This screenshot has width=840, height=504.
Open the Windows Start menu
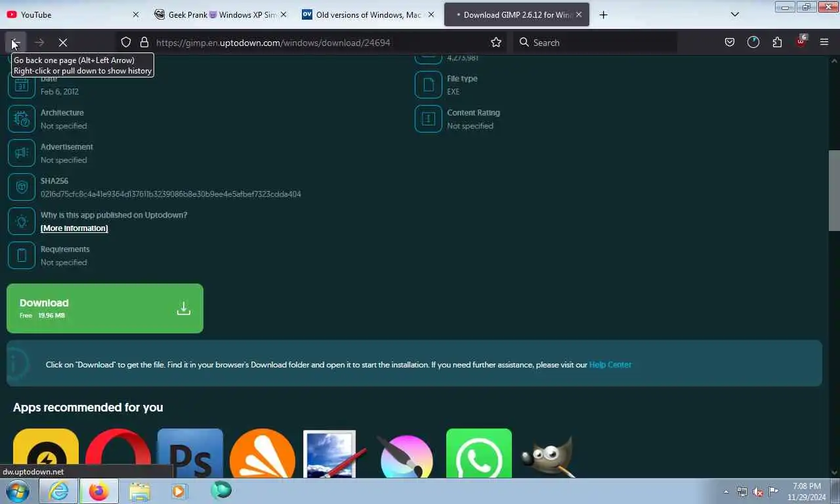click(18, 491)
